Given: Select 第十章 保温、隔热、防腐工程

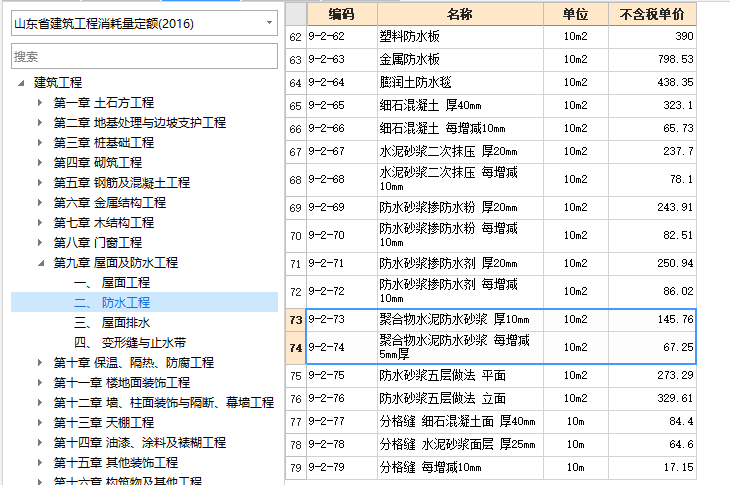Looking at the screenshot, I should [x=134, y=363].
